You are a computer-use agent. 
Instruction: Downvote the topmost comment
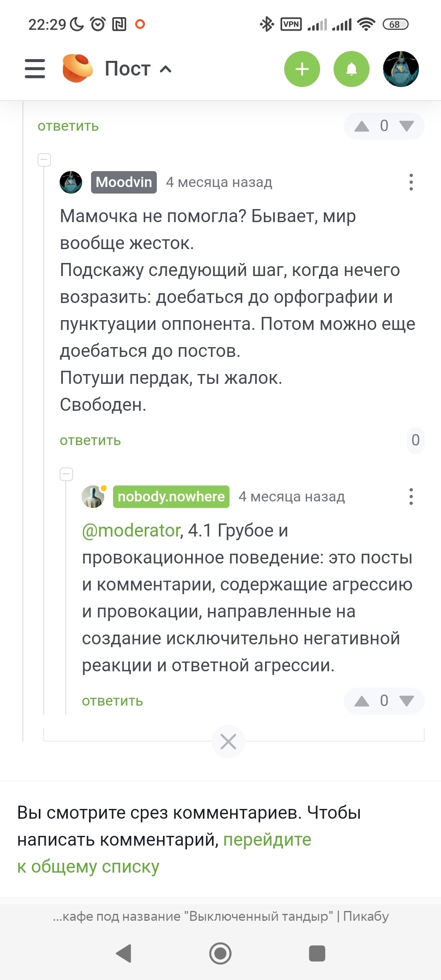(407, 126)
